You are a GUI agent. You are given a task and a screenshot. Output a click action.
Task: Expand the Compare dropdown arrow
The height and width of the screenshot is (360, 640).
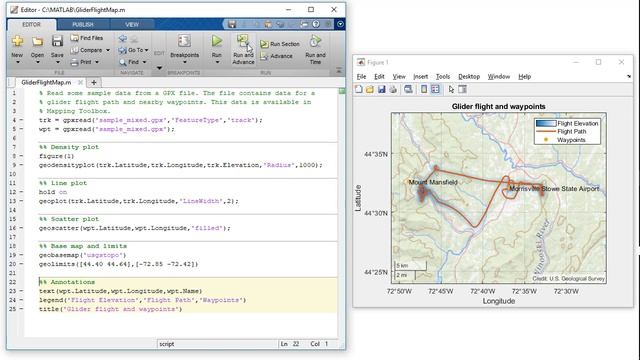point(108,50)
